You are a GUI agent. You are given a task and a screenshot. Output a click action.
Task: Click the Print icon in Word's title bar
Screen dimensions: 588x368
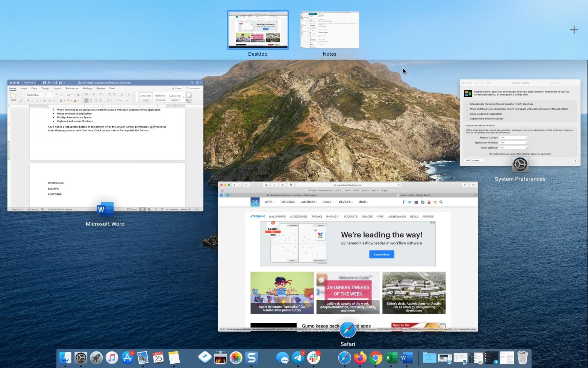pos(61,82)
